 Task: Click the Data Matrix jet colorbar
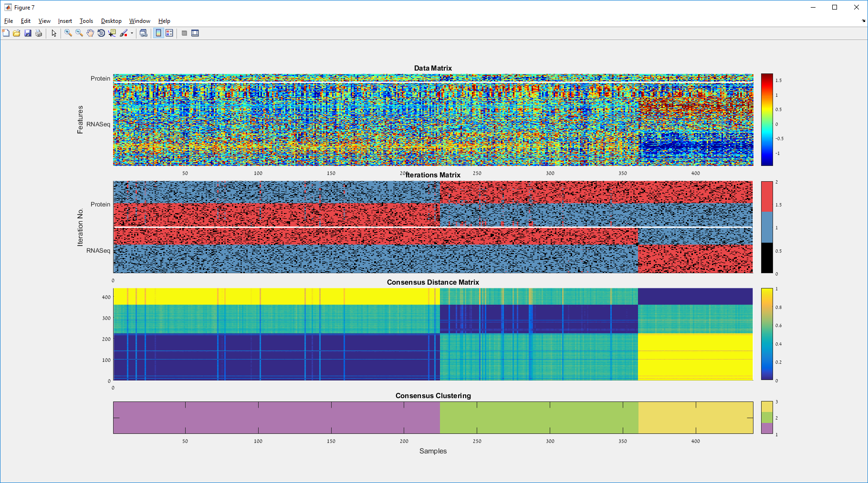click(767, 120)
